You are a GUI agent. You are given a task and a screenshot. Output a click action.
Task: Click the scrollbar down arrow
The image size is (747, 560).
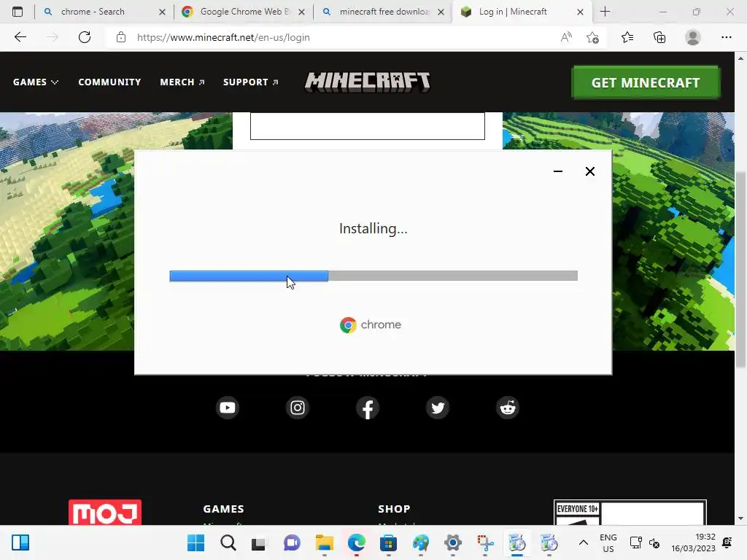point(740,518)
